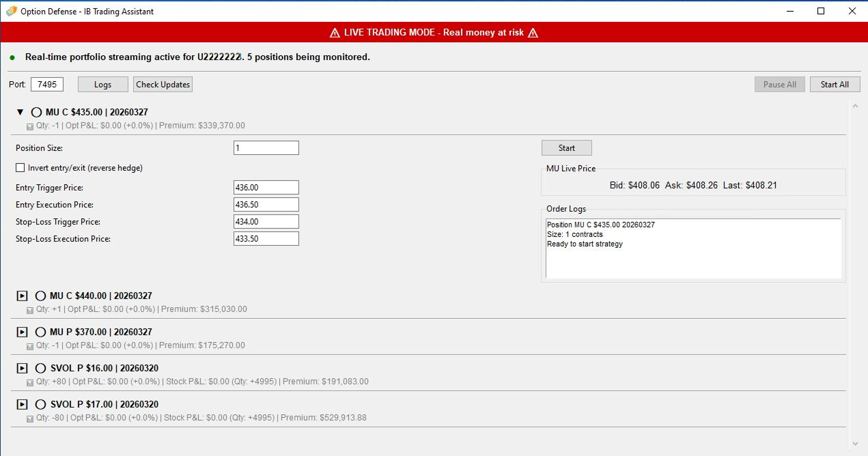The image size is (868, 456).
Task: Edit the Port number field
Action: (x=46, y=83)
